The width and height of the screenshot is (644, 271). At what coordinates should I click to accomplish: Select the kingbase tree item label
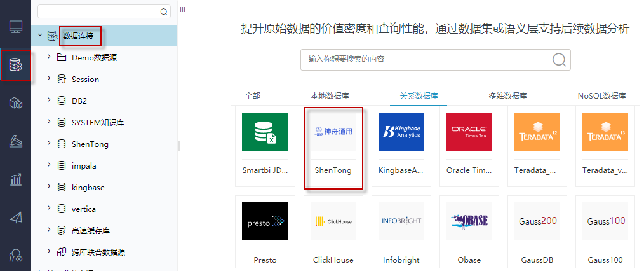point(88,188)
